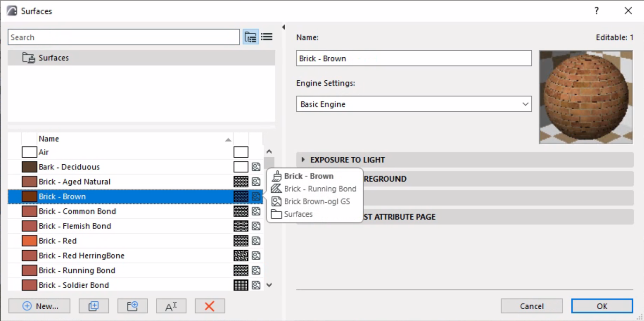
Task: Click the list scrollbar up arrow
Action: [269, 152]
